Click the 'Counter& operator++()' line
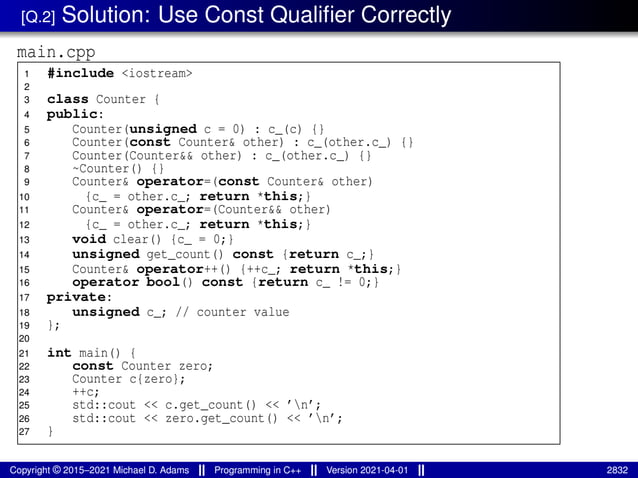 click(236, 269)
